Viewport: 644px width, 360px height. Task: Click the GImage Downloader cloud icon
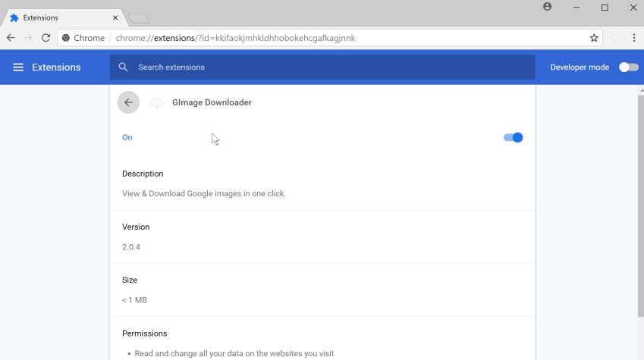click(156, 102)
